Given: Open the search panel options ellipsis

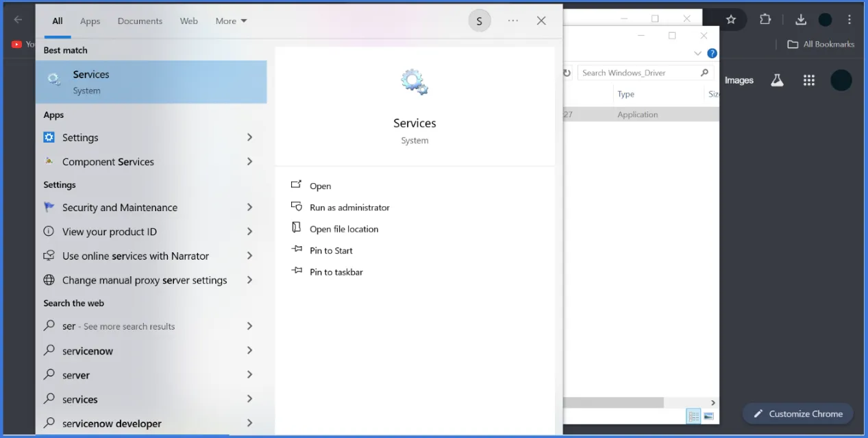Looking at the screenshot, I should coord(513,21).
